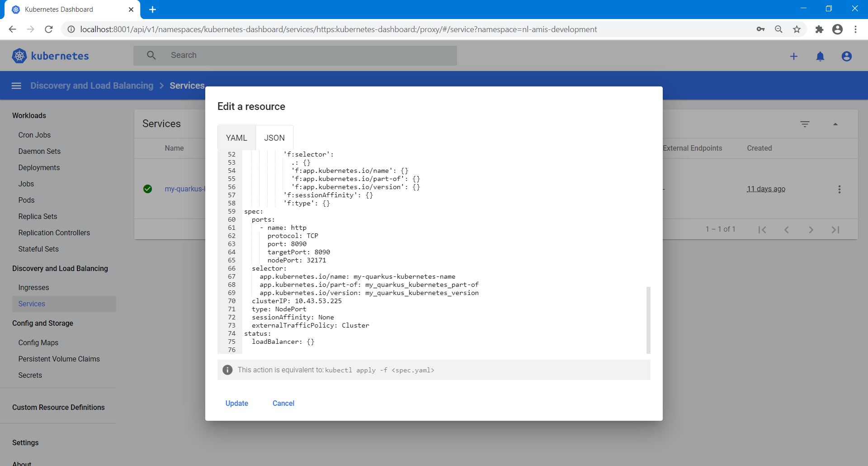
Task: Open Config Maps in the sidebar
Action: 38,342
